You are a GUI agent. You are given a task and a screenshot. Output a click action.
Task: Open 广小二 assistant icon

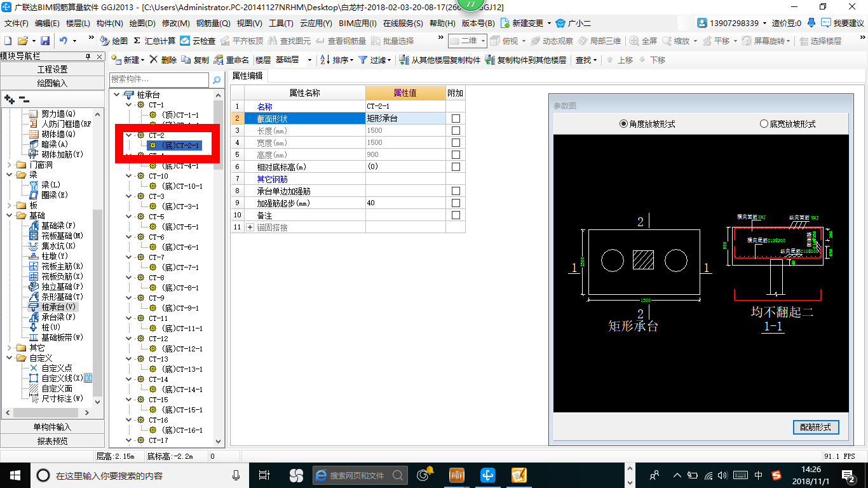point(573,23)
